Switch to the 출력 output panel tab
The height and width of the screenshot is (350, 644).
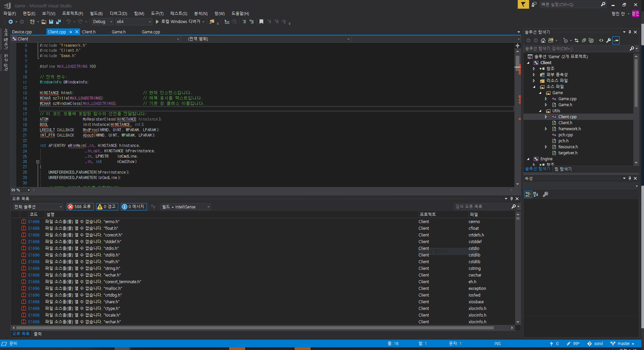(38, 334)
